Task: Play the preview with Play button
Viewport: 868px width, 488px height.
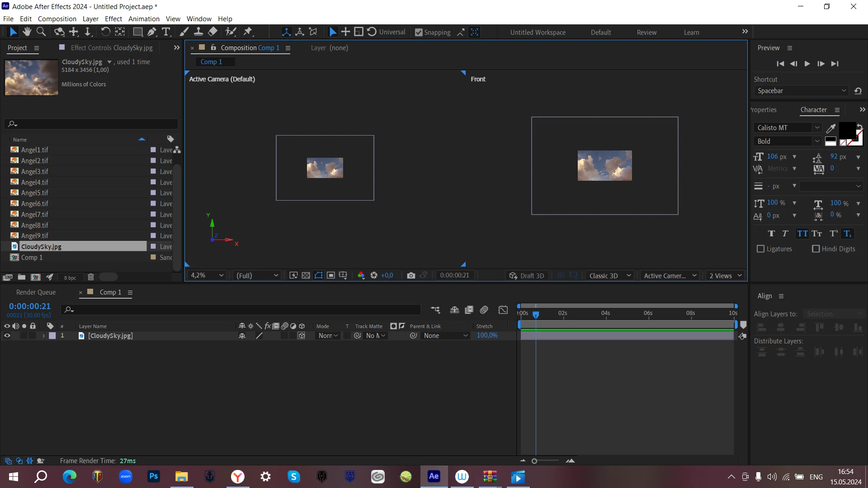Action: click(x=807, y=64)
